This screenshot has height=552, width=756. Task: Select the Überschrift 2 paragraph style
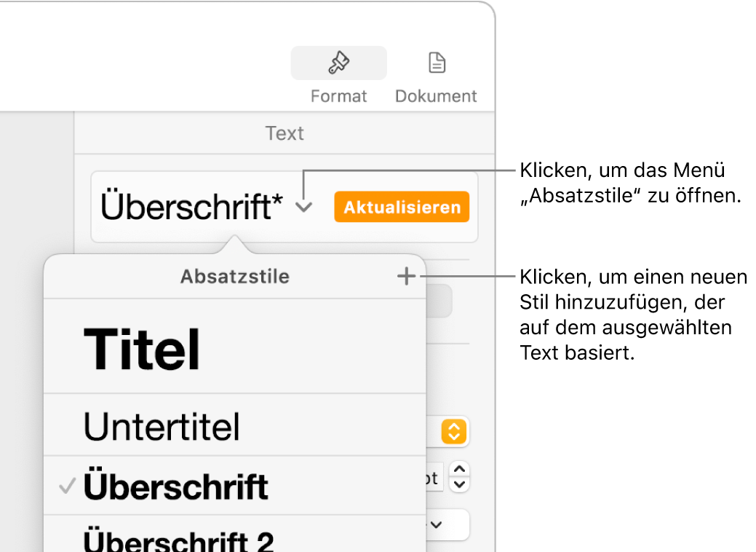235,534
